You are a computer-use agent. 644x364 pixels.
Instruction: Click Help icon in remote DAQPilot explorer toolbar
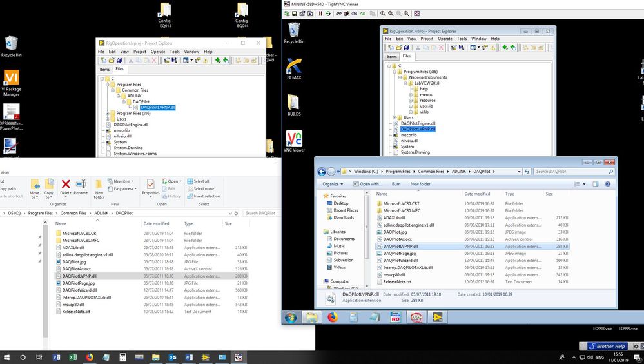pyautogui.click(x=608, y=184)
